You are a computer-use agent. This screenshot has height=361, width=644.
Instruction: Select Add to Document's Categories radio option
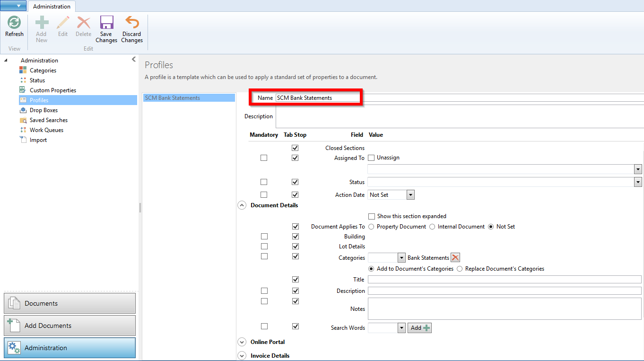click(371, 269)
